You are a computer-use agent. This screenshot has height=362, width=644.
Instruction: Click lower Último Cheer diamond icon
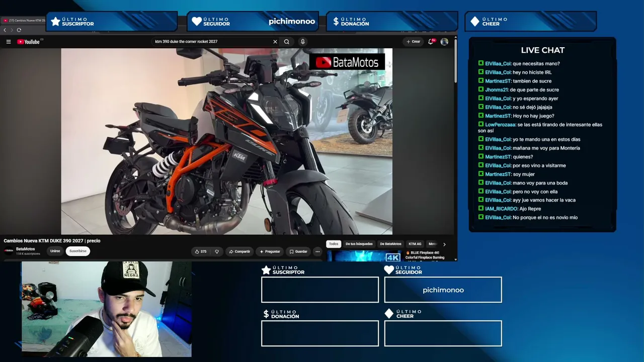[x=389, y=314]
